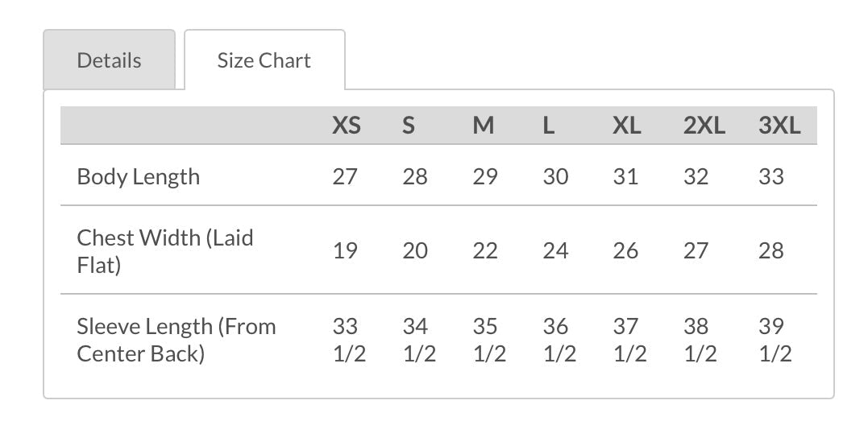
Task: Select the Size Chart tab
Action: pos(264,60)
